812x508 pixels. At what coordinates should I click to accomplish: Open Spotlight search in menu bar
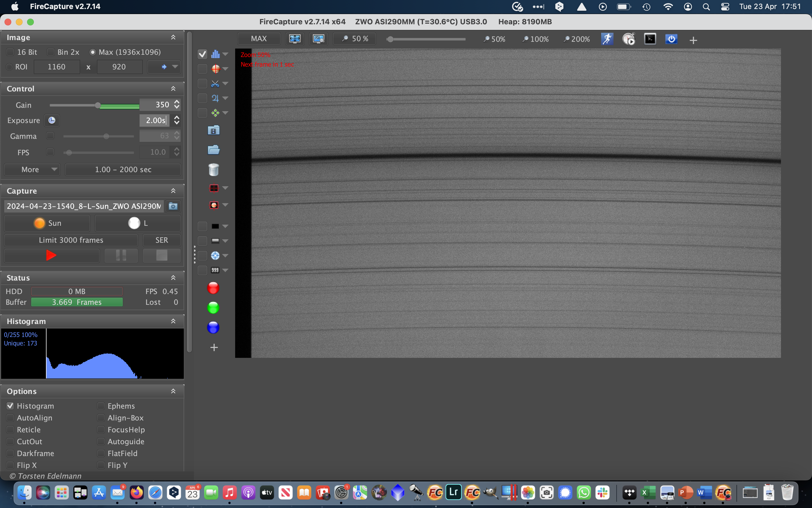click(x=706, y=7)
